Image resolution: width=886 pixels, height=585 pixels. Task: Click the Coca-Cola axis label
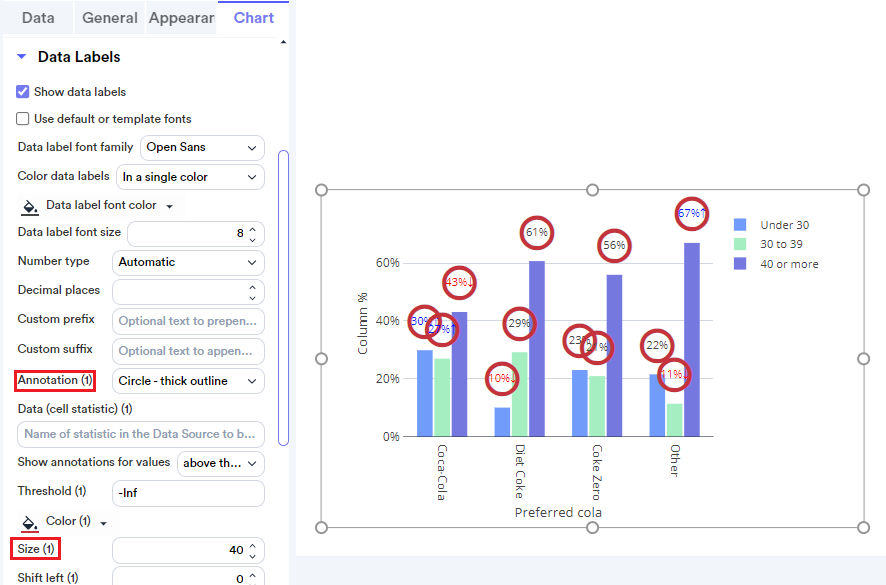click(x=442, y=473)
